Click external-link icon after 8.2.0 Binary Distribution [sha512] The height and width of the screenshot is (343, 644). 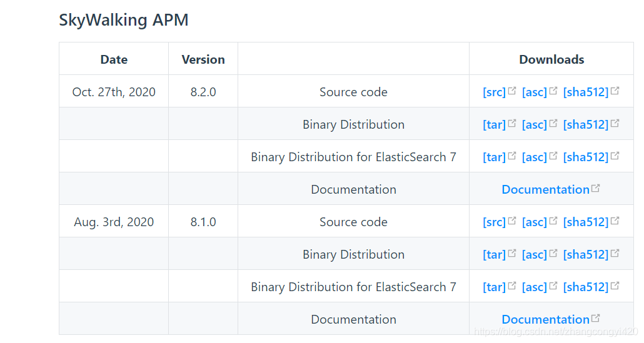pyautogui.click(x=615, y=123)
